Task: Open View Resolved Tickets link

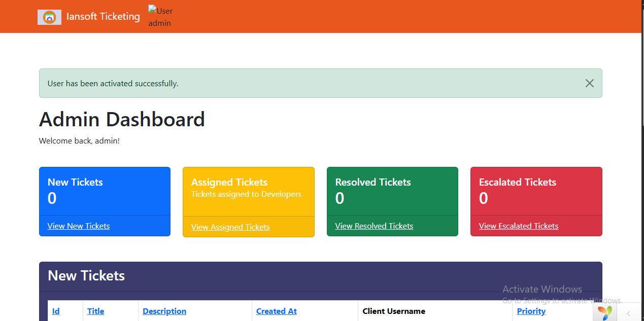Action: click(x=374, y=226)
